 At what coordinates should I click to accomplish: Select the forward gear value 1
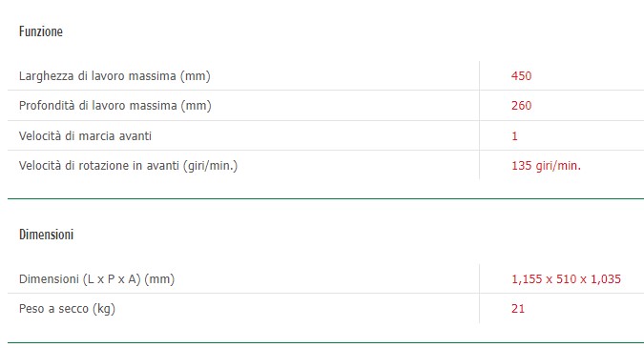click(x=514, y=135)
